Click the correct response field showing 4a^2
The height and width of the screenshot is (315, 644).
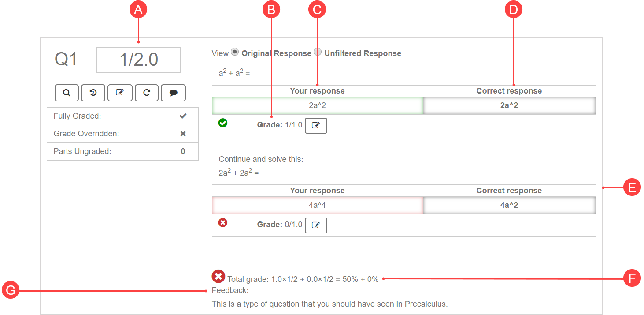tap(509, 206)
